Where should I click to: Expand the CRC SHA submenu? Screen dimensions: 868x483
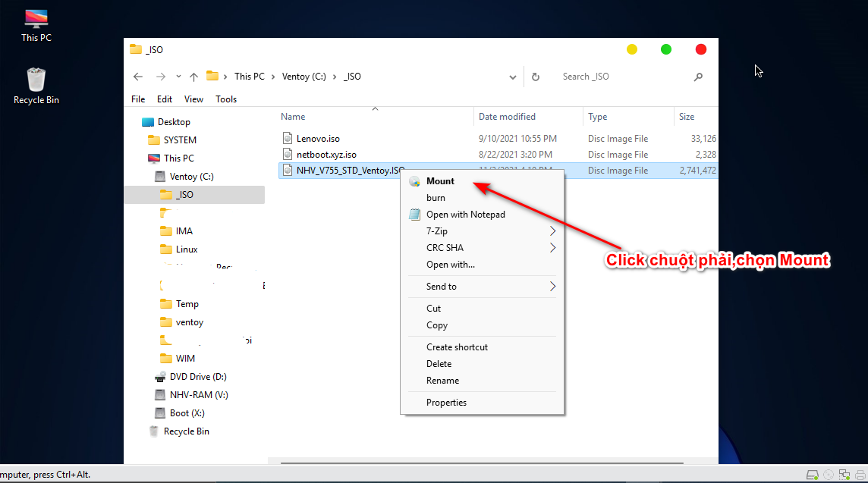click(482, 248)
